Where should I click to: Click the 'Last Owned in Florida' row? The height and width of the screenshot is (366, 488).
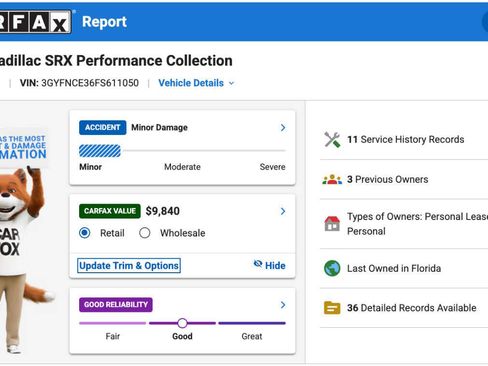[404, 268]
